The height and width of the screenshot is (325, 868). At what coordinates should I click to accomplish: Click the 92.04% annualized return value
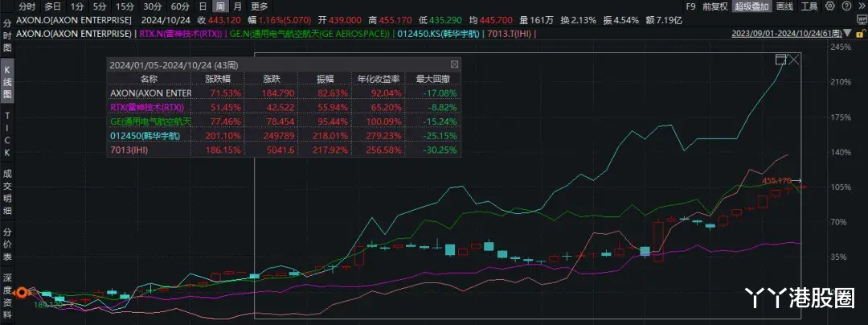coord(385,92)
